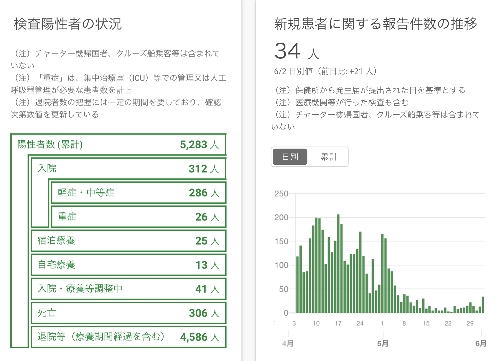Click the 重症 26人 box

[x=138, y=217]
